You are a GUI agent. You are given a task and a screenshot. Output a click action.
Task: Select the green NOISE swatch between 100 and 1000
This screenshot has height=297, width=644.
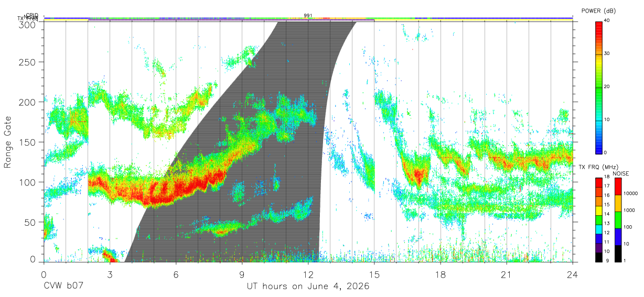click(618, 219)
